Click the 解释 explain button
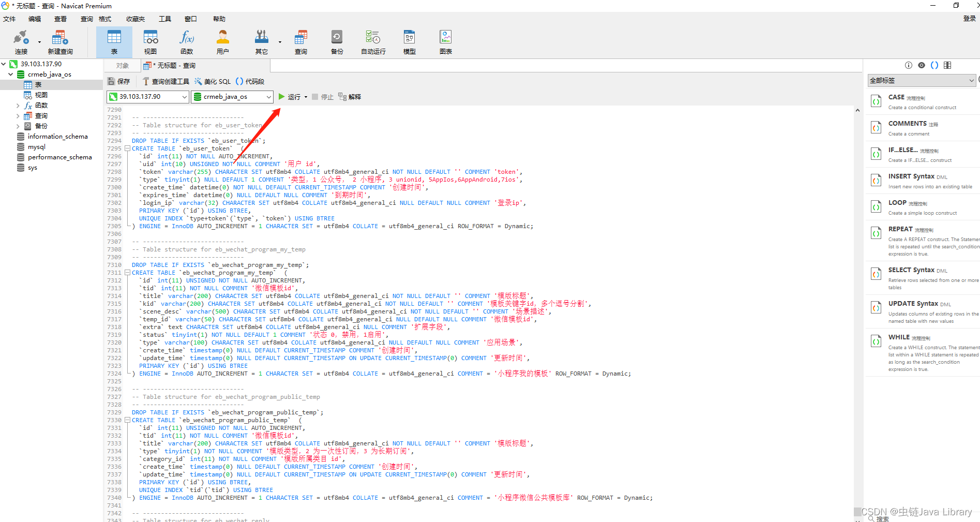 tap(350, 97)
